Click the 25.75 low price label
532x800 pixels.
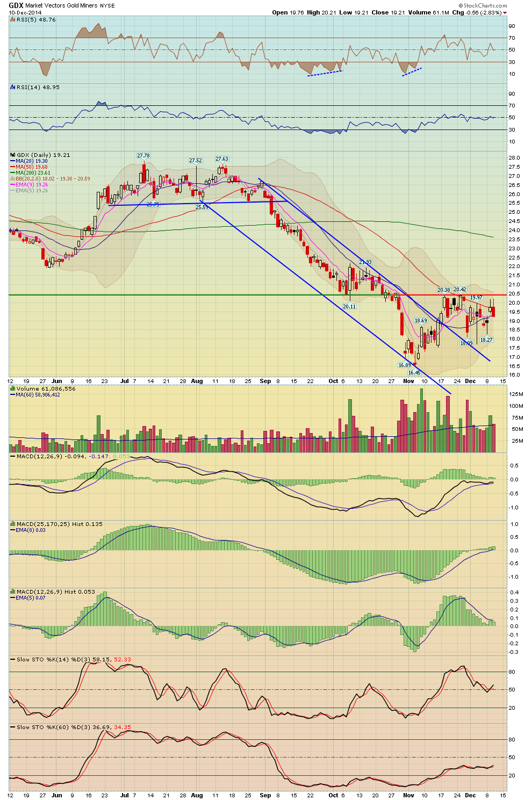pyautogui.click(x=153, y=204)
